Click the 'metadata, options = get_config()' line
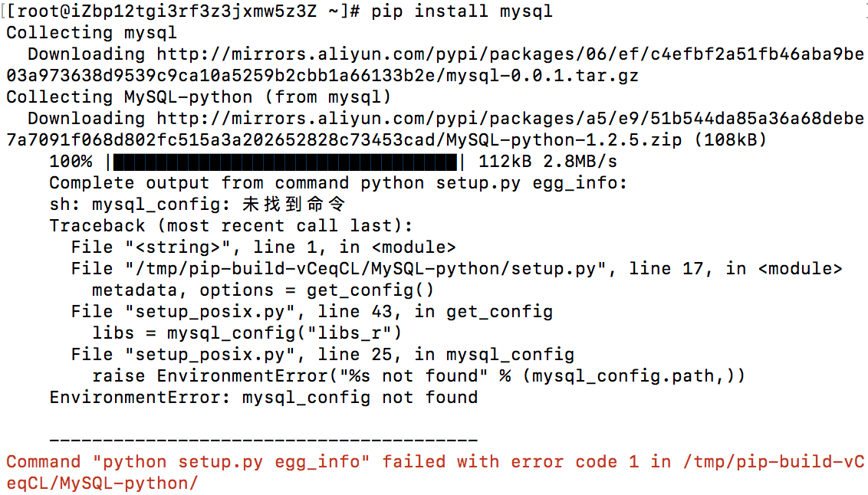868x495 pixels. [x=263, y=290]
